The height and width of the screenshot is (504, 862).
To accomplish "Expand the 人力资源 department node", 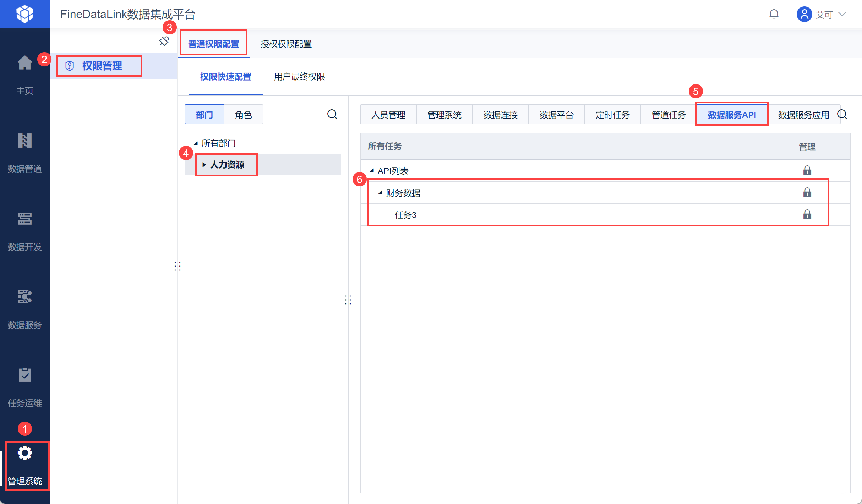I will [204, 165].
